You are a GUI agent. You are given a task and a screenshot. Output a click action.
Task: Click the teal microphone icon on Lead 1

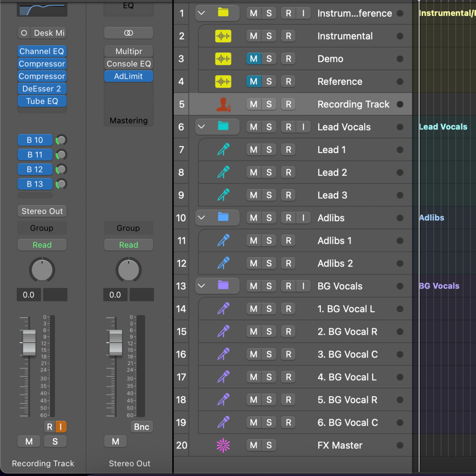(223, 150)
